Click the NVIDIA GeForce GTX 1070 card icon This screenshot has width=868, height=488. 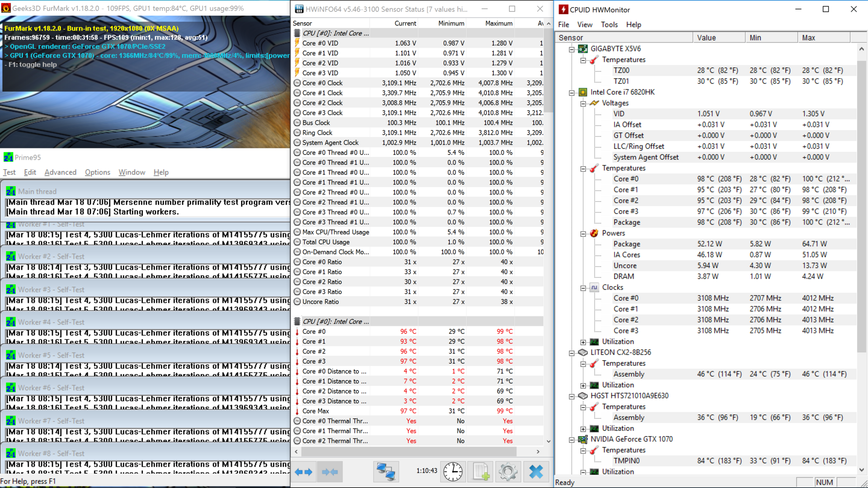583,439
